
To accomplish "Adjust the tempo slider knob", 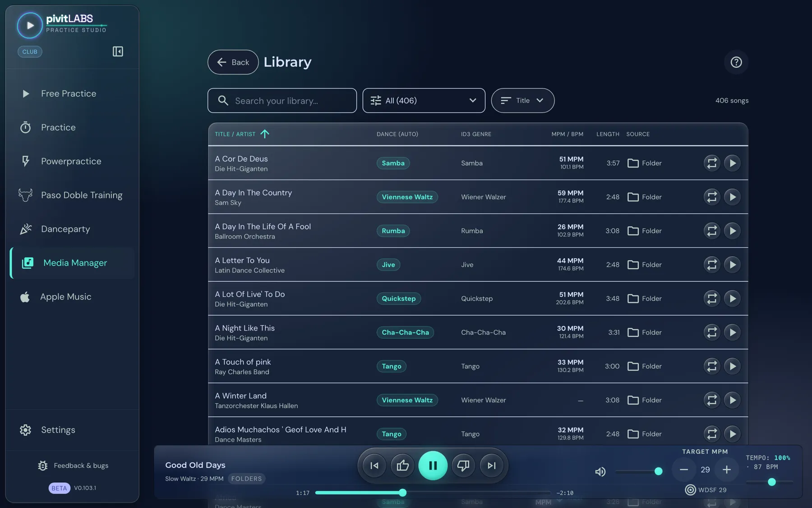I will point(771,482).
